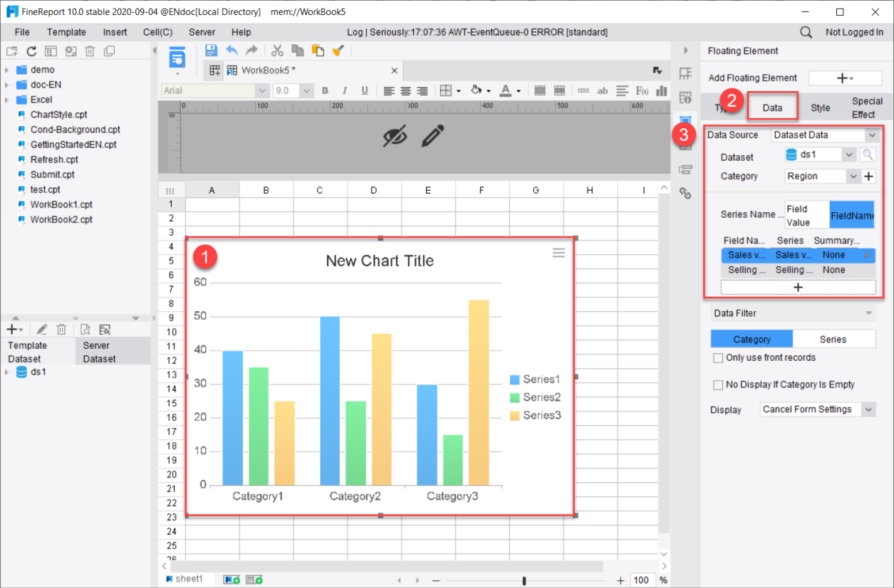Open the Hyperlink chain icon in right sidebar

click(685, 193)
